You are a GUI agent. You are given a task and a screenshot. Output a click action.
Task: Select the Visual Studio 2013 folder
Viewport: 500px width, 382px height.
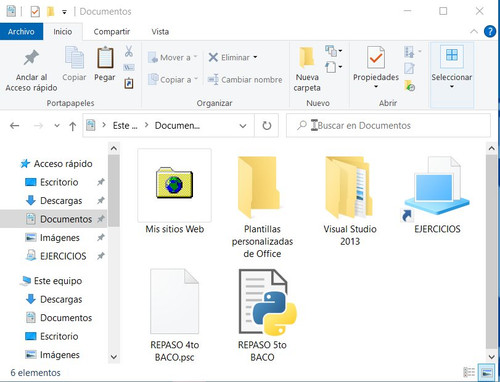(x=350, y=201)
